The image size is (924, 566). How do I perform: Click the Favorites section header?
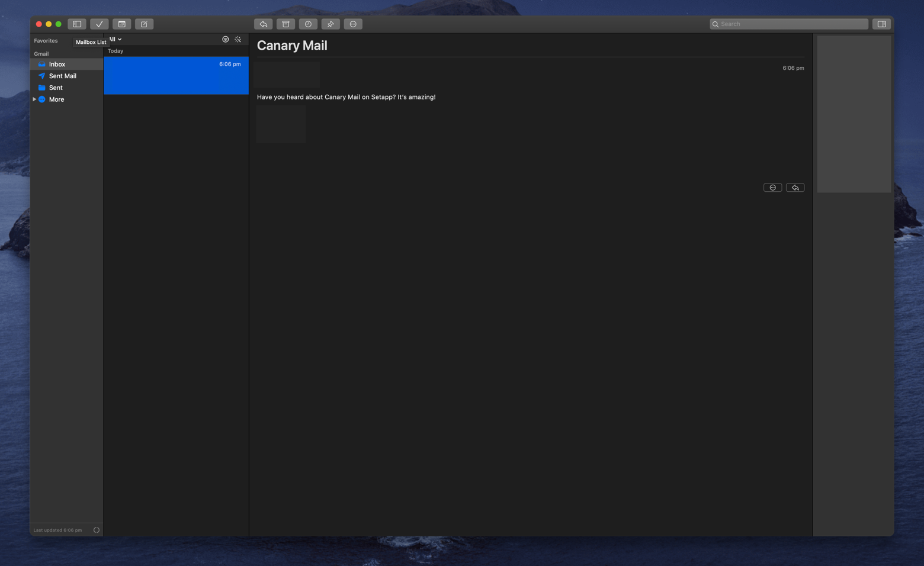(x=46, y=41)
